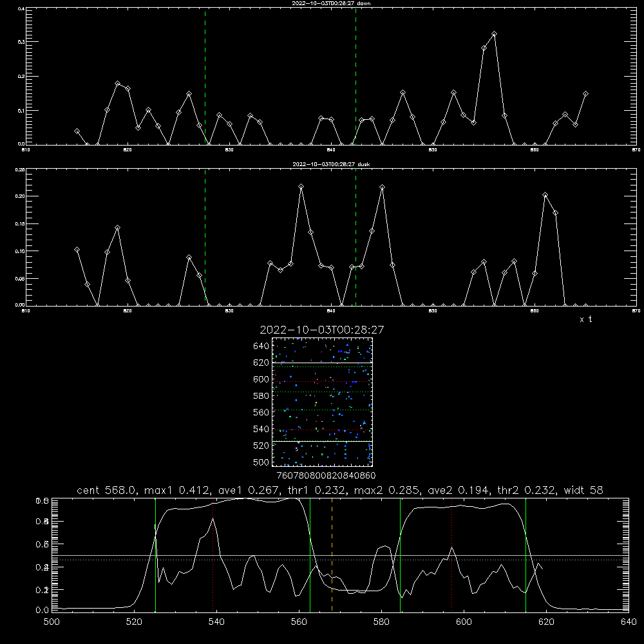Click the orange dashed center line
The height and width of the screenshot is (644, 644).
click(332, 554)
